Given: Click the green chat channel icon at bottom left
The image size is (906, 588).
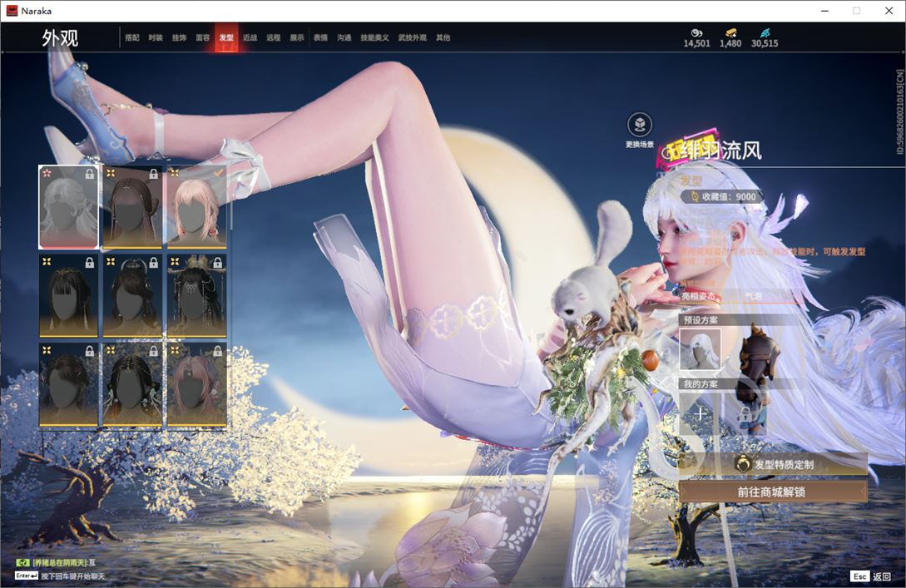Looking at the screenshot, I should click(x=22, y=562).
